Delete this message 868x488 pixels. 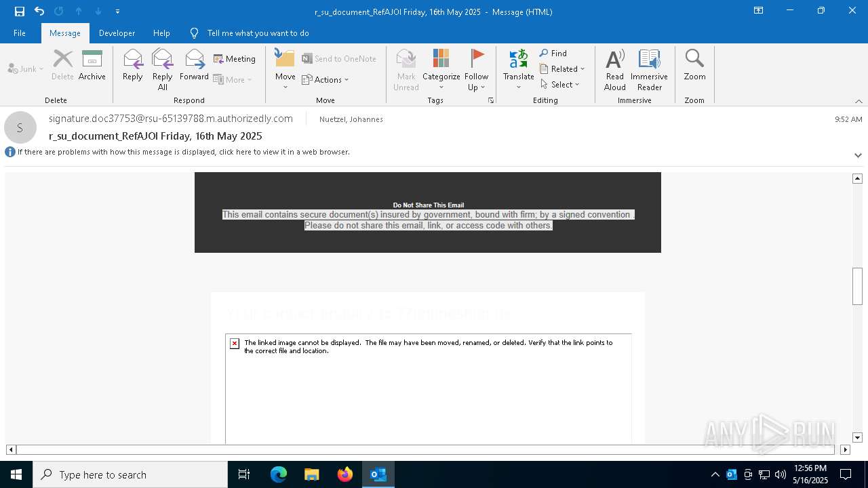(x=62, y=65)
